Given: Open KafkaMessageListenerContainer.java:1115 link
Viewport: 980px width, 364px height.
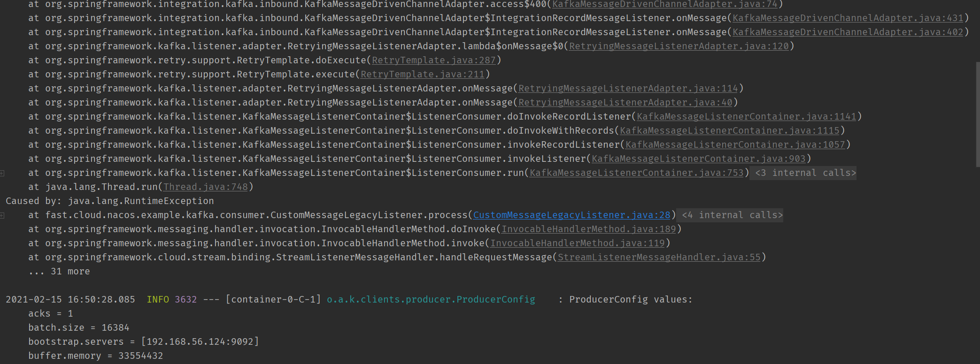Looking at the screenshot, I should point(729,131).
